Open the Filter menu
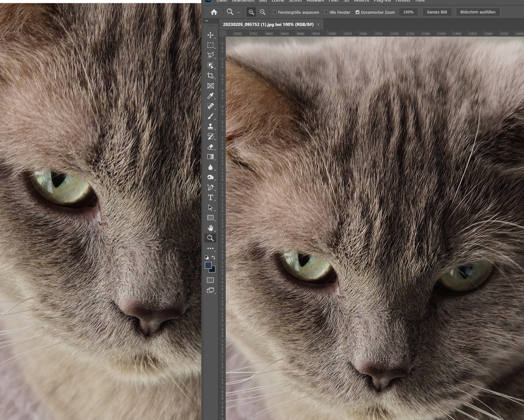Screen dimensions: 524x420 pyautogui.click(x=333, y=1)
